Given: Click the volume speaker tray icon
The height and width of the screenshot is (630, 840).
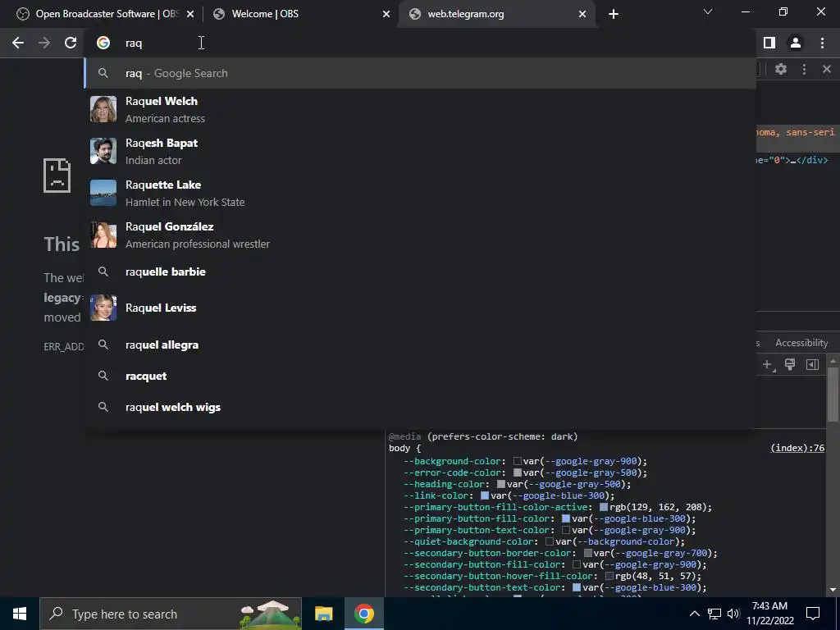Looking at the screenshot, I should 733,614.
